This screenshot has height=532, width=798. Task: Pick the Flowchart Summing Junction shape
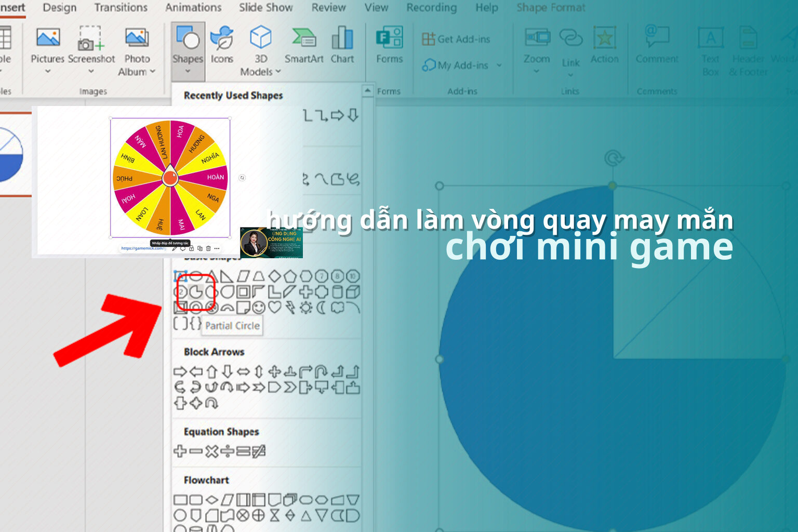click(243, 516)
